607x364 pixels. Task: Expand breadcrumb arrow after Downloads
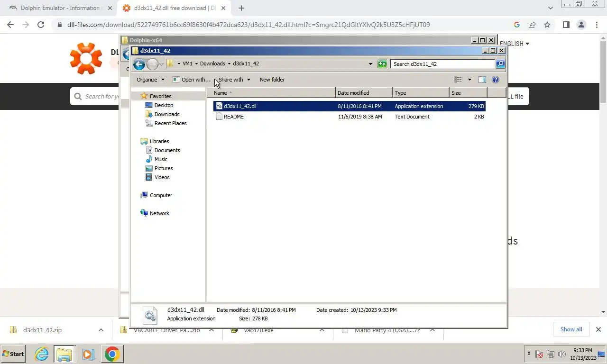229,64
